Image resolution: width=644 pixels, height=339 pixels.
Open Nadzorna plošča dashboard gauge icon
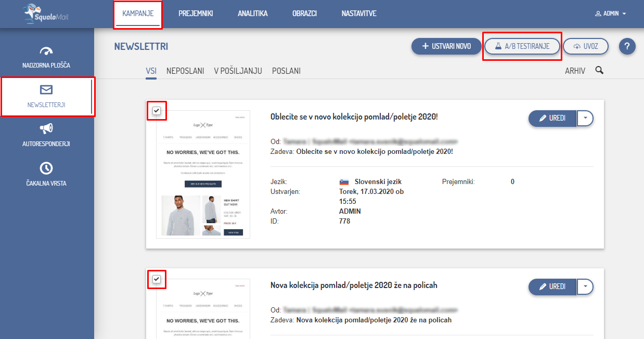click(46, 51)
